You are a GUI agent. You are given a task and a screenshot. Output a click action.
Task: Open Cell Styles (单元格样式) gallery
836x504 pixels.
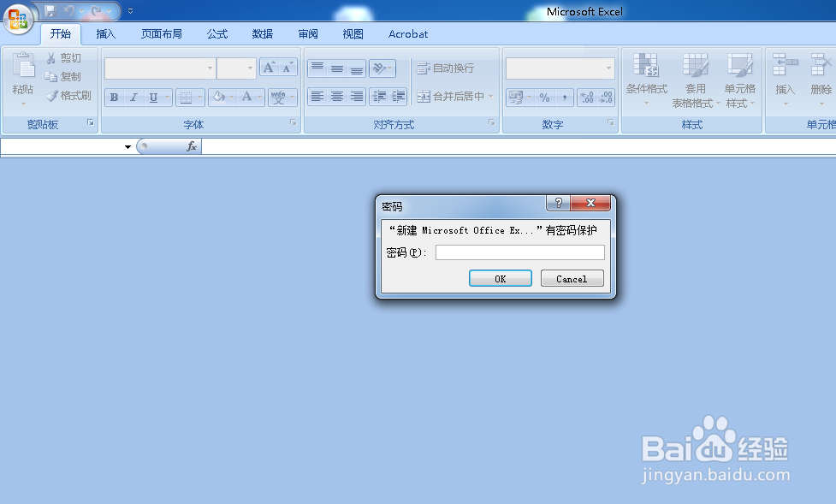pos(740,79)
